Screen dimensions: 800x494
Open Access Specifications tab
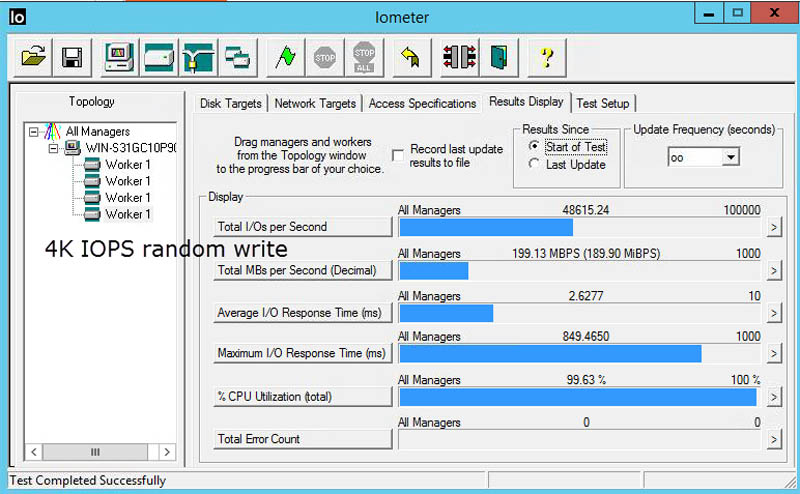click(x=422, y=104)
